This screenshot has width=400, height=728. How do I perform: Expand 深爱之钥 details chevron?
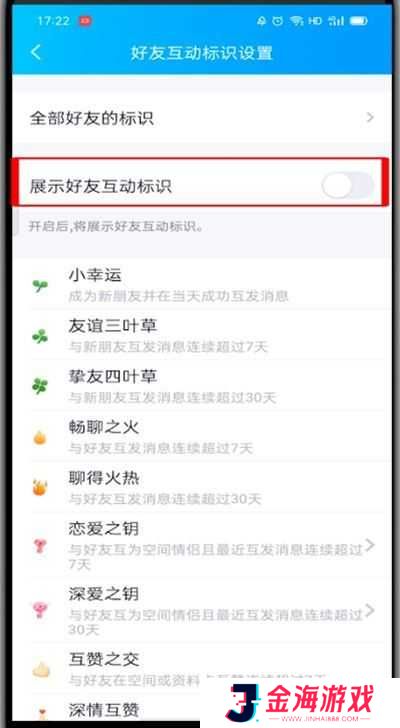tap(370, 610)
